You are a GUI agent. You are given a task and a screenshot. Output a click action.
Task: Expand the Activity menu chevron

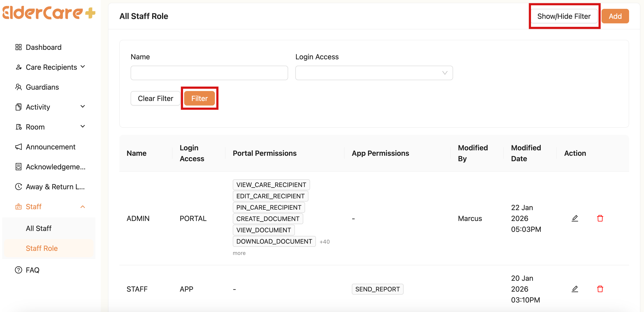click(83, 107)
